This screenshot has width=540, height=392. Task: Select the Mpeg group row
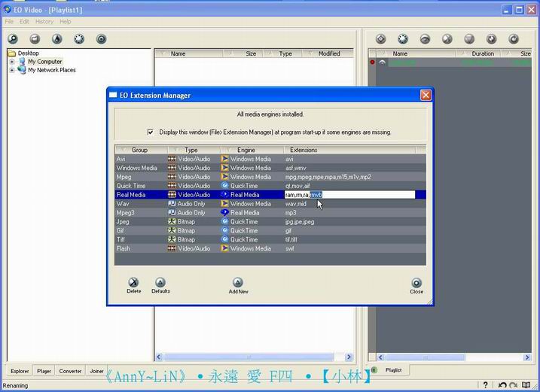tap(270, 177)
